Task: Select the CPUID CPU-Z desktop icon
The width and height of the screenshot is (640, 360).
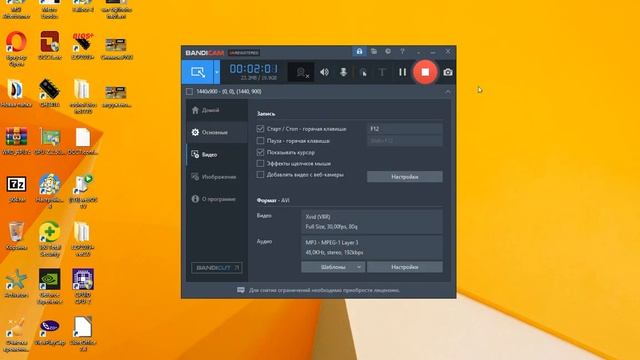Action: coord(83,286)
